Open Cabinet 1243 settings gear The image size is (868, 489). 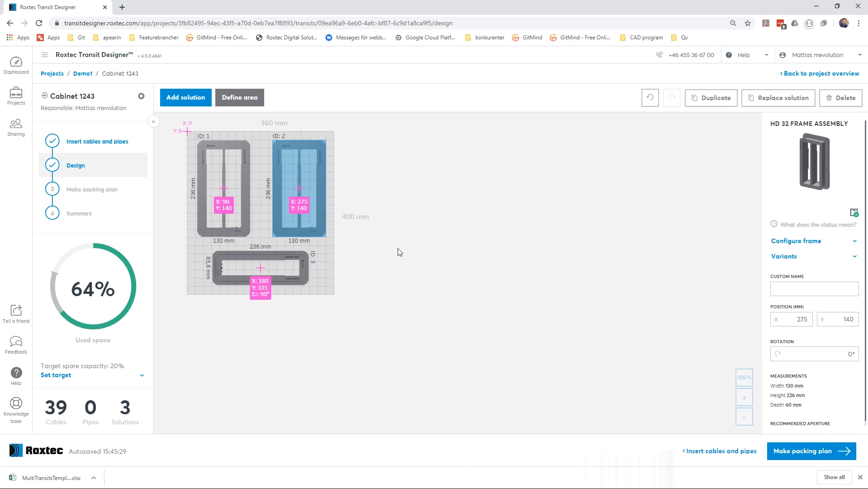pos(141,96)
